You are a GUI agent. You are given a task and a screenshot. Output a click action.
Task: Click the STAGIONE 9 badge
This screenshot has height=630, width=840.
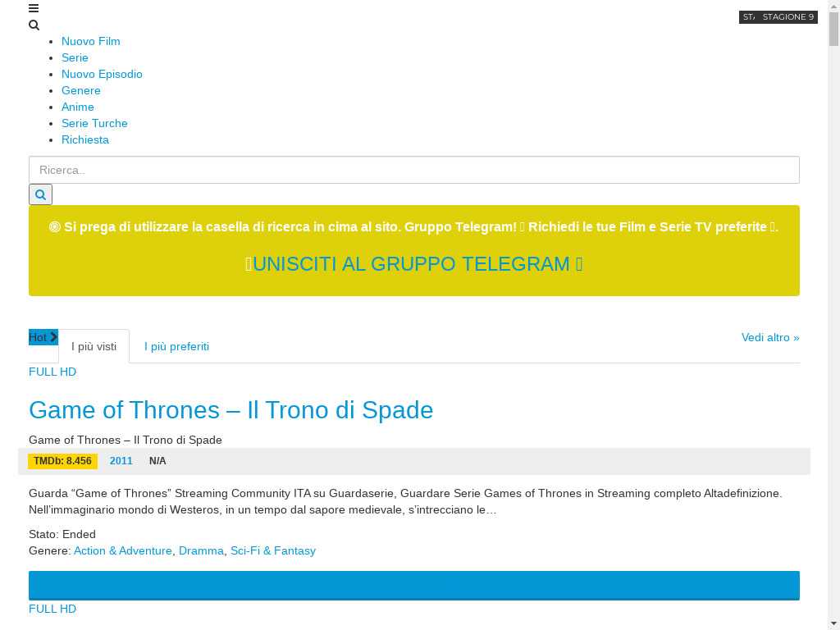click(x=788, y=17)
